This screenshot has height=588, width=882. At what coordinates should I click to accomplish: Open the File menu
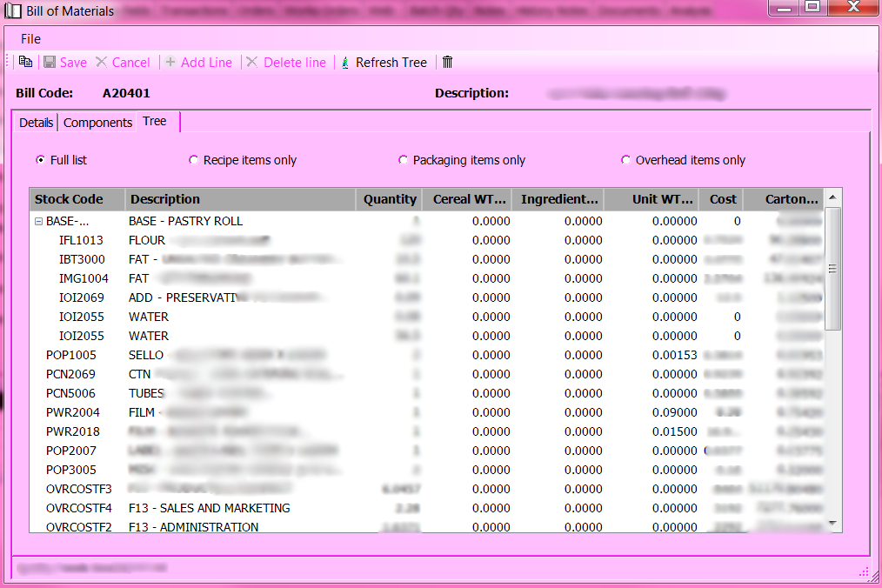(x=30, y=39)
